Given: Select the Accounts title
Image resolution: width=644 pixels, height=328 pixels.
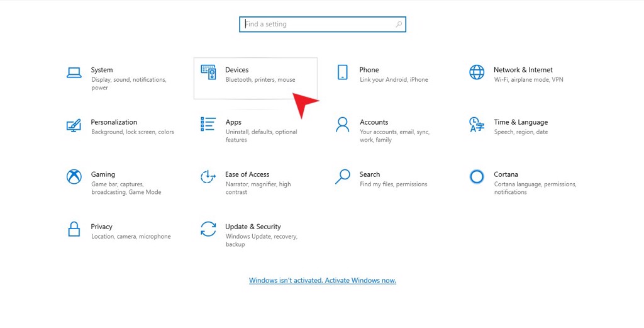Looking at the screenshot, I should (x=374, y=122).
